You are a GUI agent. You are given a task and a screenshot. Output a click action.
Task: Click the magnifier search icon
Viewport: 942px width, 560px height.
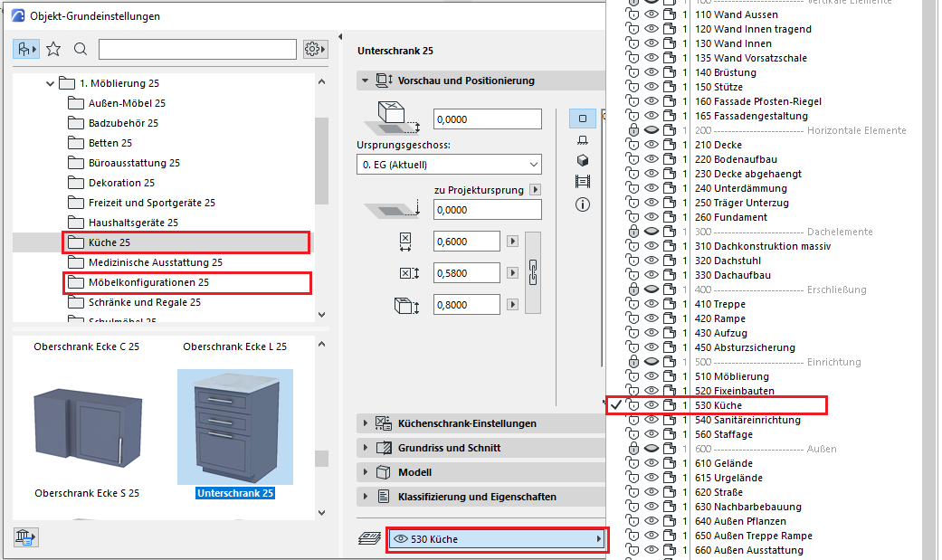pos(81,49)
